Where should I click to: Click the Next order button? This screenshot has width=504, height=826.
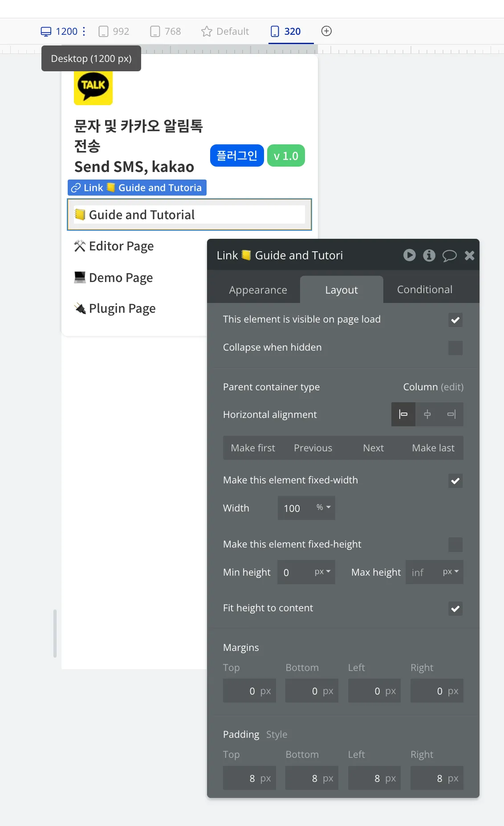click(374, 448)
